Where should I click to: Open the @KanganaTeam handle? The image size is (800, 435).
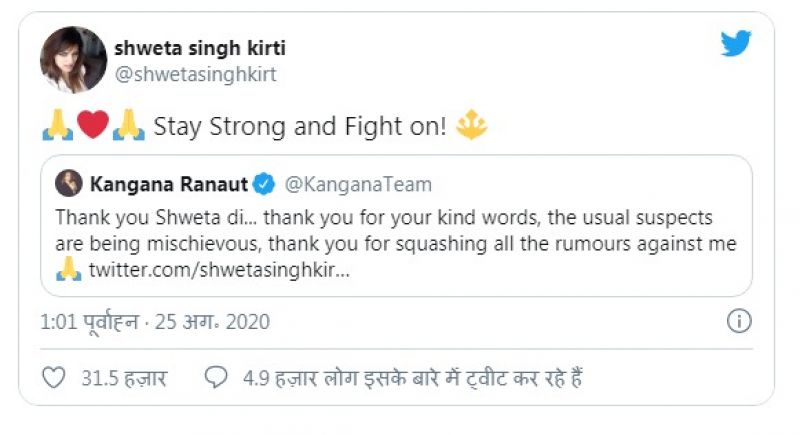pyautogui.click(x=359, y=184)
